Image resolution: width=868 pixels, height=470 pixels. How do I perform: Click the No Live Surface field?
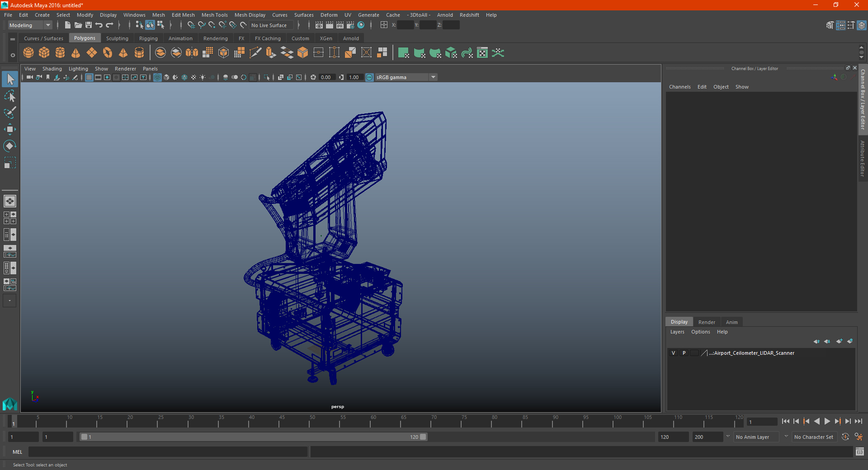click(272, 25)
